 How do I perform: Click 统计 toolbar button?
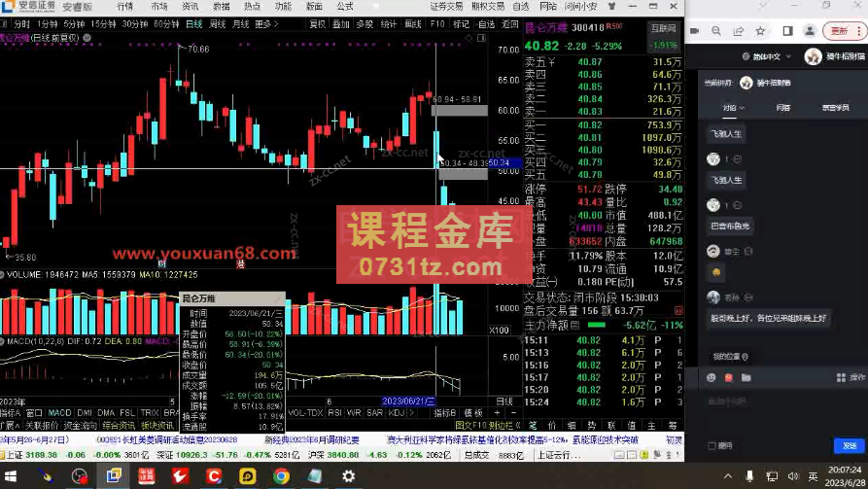click(389, 23)
